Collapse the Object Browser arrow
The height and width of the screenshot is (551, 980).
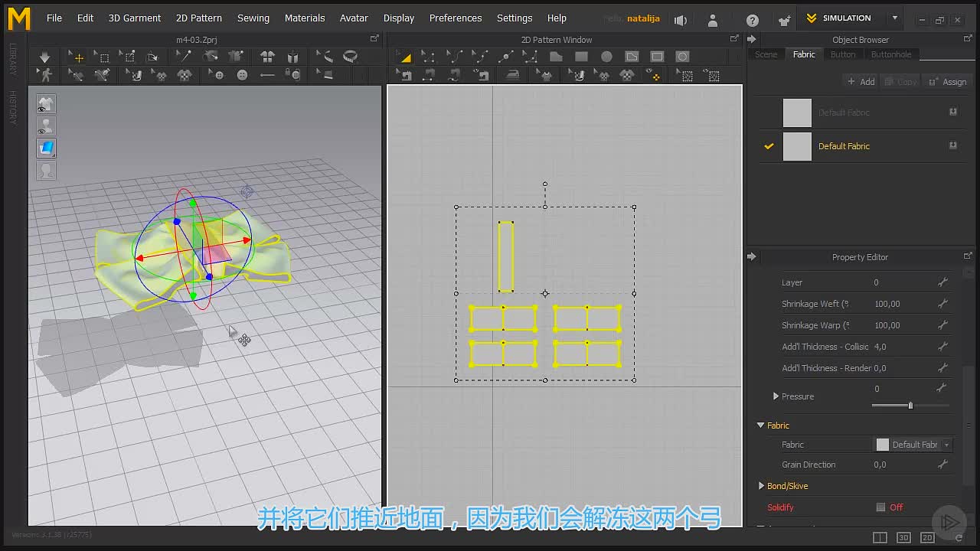tap(751, 39)
